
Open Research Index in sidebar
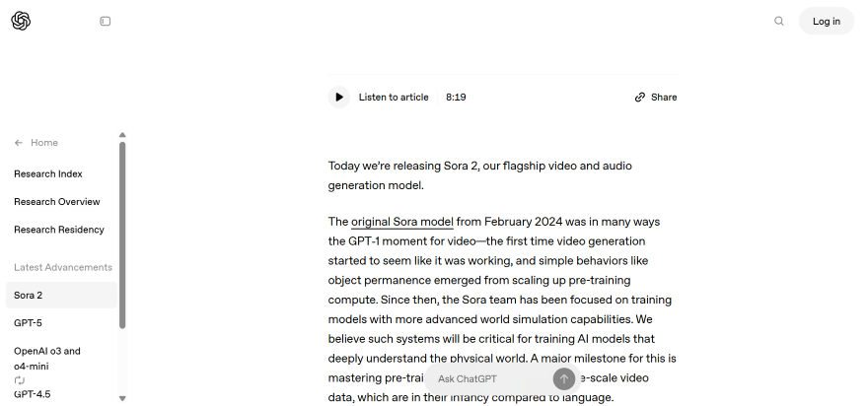(x=48, y=174)
